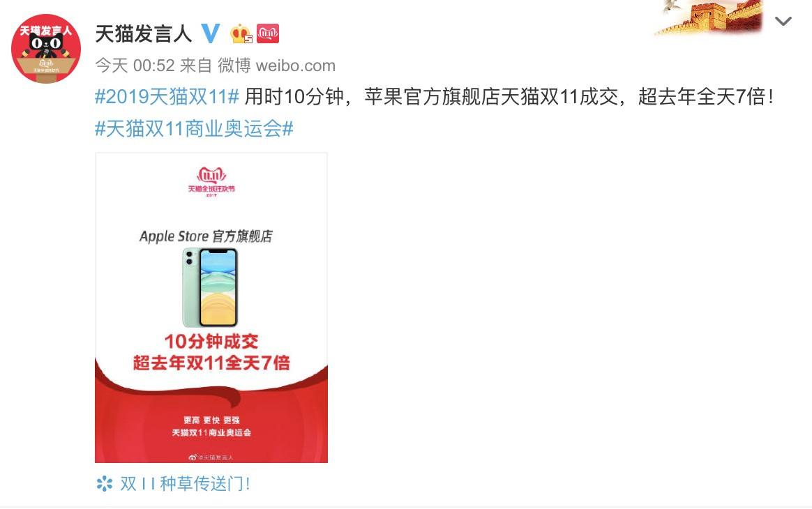
Task: Click the red 11.11 Tmall badge icon
Action: 268,33
